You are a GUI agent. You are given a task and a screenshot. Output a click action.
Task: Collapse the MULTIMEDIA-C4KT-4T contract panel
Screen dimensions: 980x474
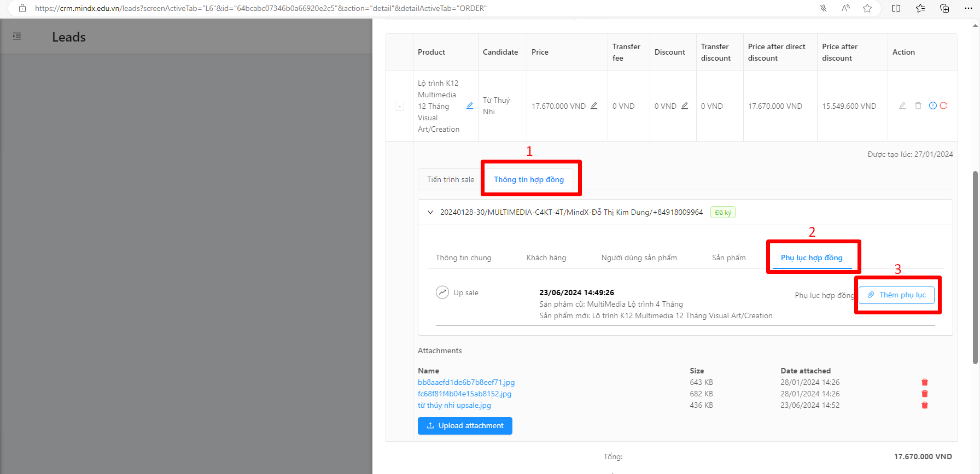(x=430, y=213)
